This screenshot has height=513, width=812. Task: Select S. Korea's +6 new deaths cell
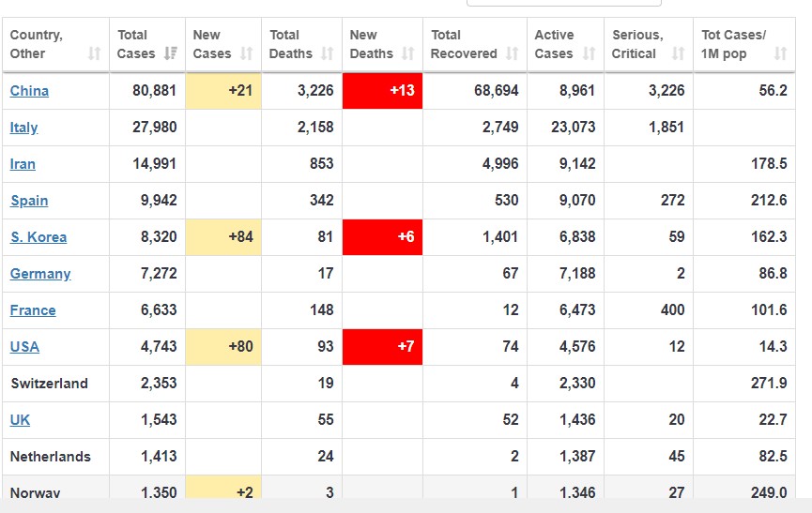382,237
